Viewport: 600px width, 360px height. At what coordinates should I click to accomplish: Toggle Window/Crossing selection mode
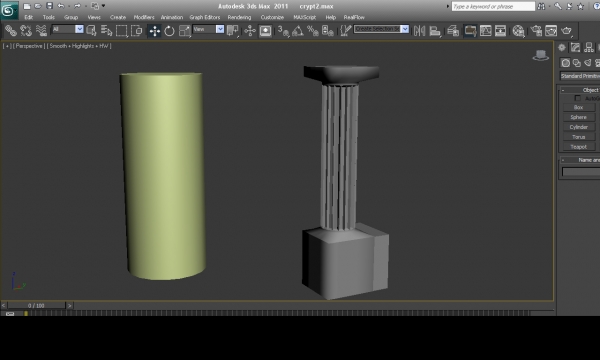[137, 30]
